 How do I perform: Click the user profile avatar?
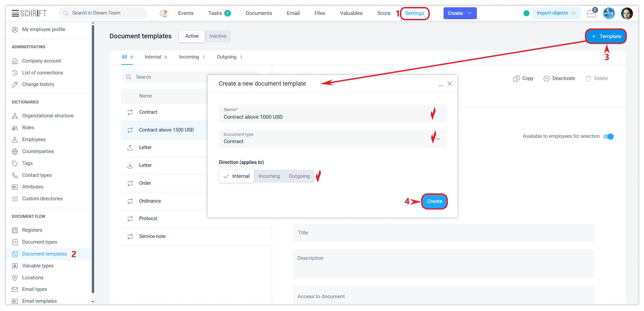click(626, 13)
